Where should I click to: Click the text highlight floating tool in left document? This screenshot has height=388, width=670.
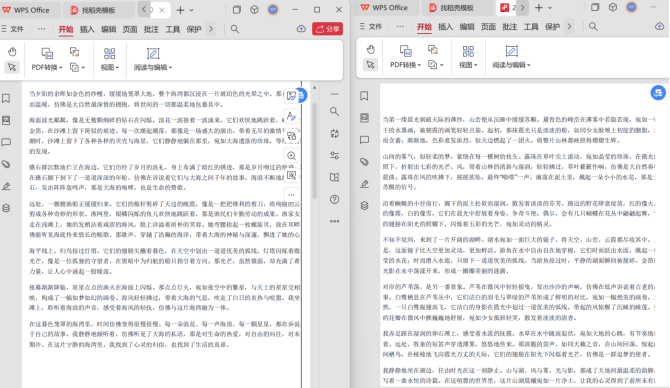292,116
